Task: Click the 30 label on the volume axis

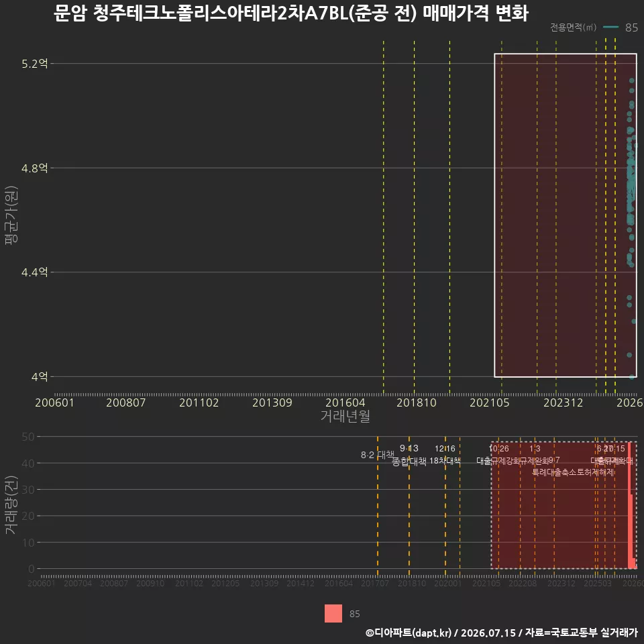Action: click(28, 490)
